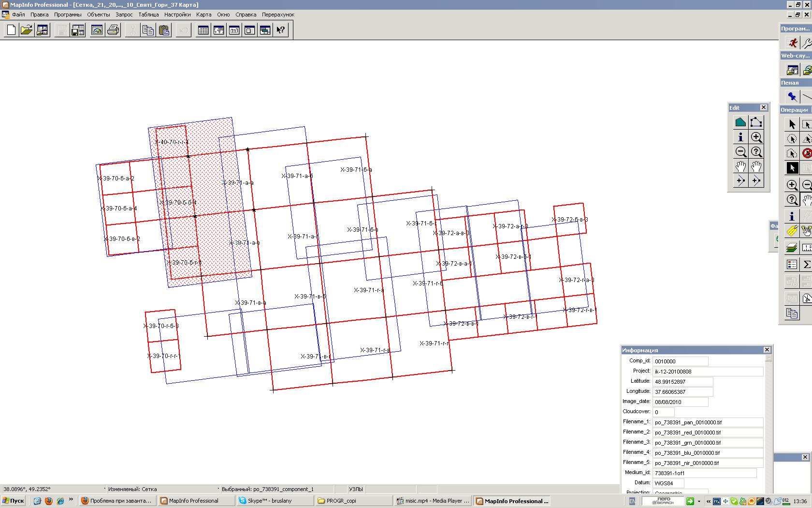
Task: Open the Объекты menu
Action: pyautogui.click(x=98, y=15)
